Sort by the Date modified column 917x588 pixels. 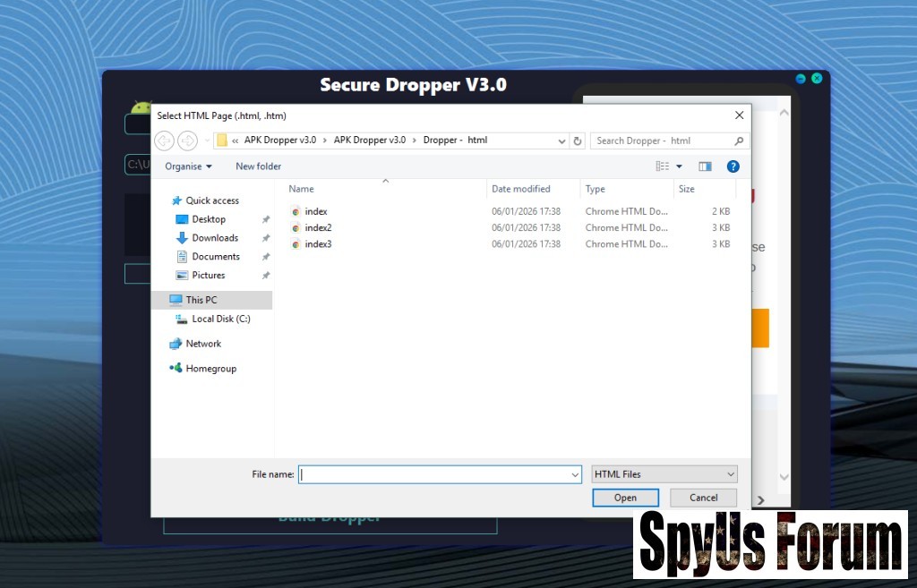[x=521, y=189]
